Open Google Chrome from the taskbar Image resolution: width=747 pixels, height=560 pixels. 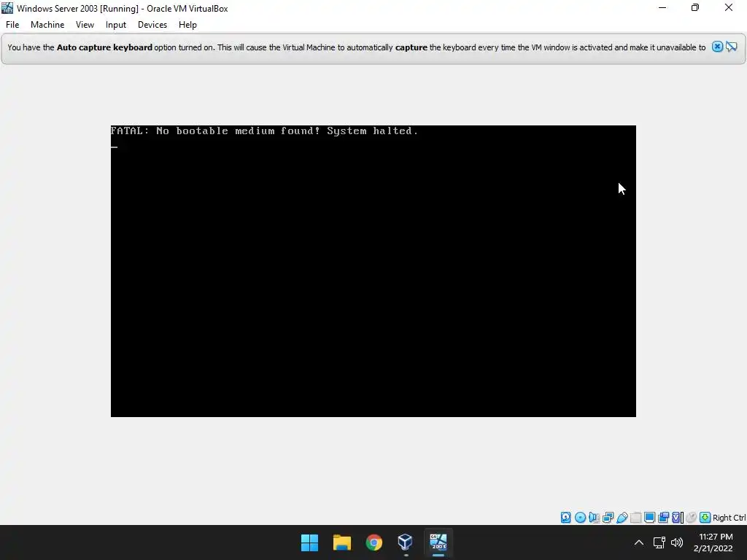[x=374, y=542]
